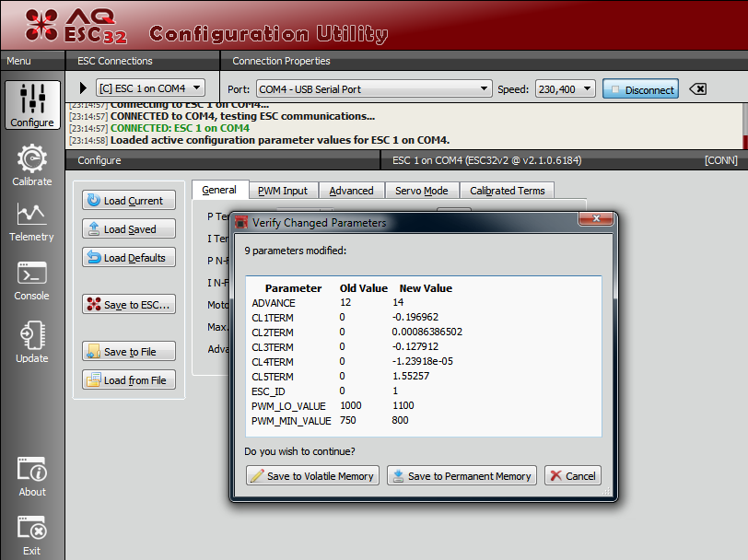Click the AQ ESC32 logo

pyautogui.click(x=76, y=26)
